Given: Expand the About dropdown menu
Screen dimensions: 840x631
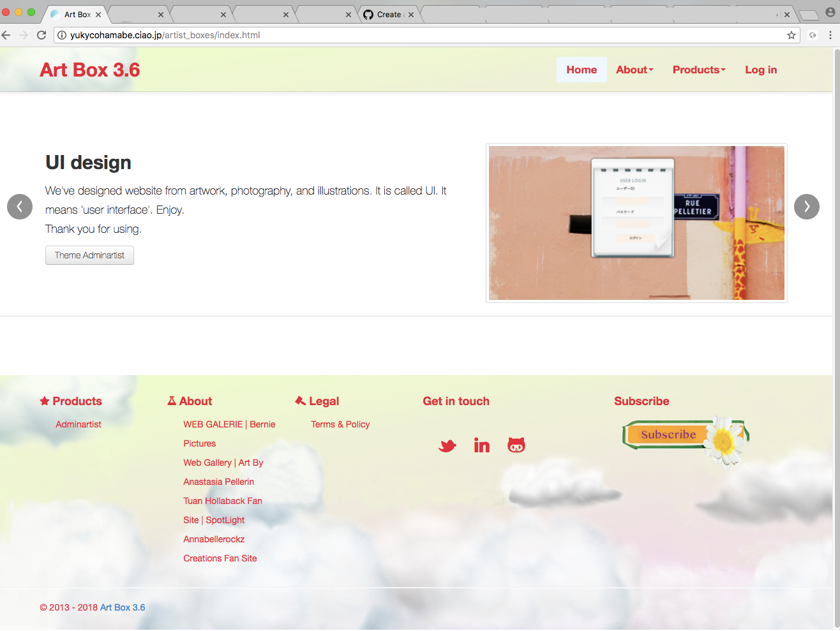Looking at the screenshot, I should click(634, 70).
